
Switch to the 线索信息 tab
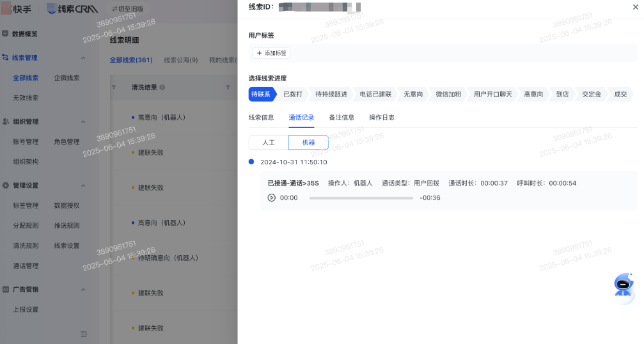[261, 118]
